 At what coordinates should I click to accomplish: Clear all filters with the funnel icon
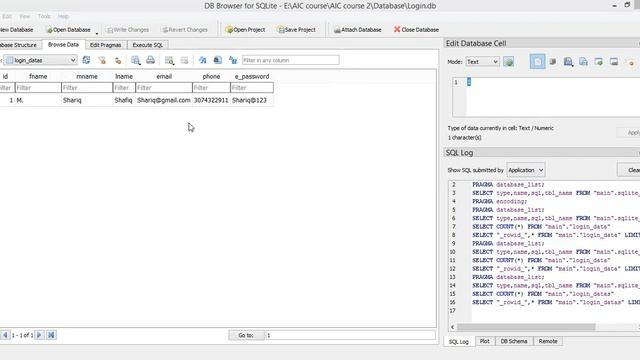click(102, 60)
